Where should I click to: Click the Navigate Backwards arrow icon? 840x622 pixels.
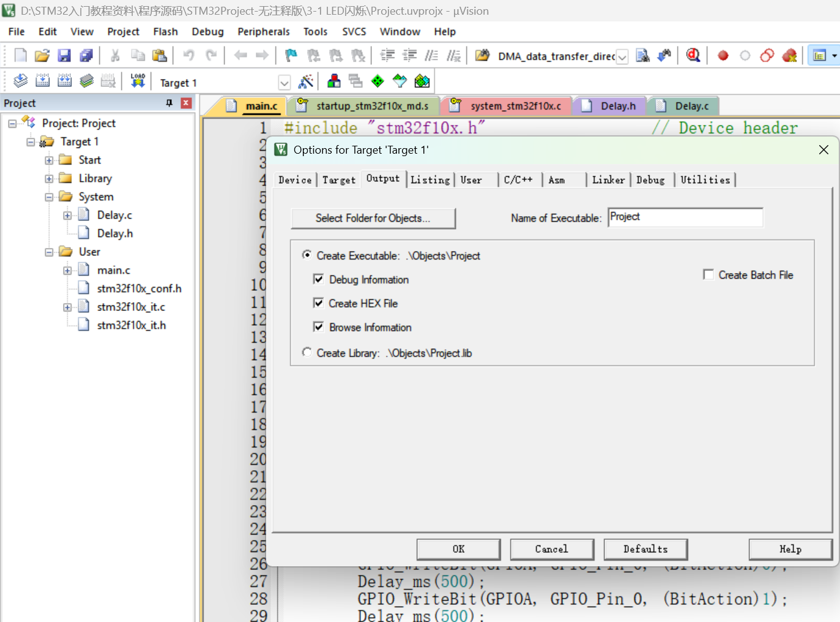click(x=240, y=56)
